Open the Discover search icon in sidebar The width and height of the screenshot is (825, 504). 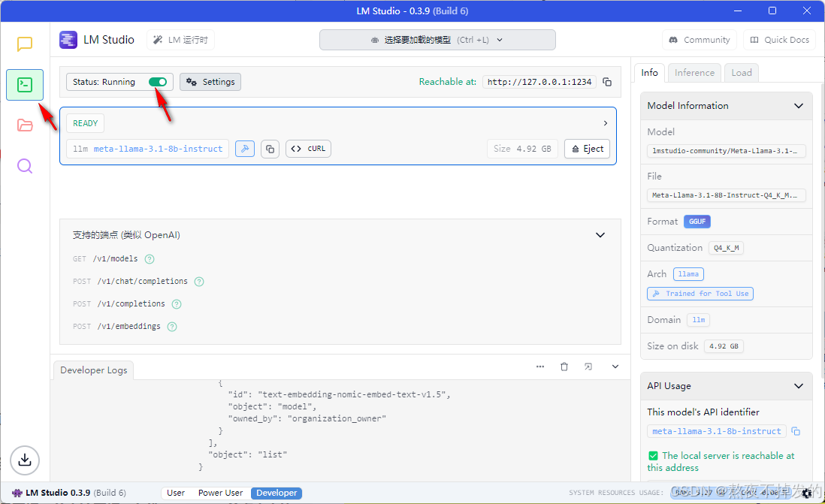pyautogui.click(x=25, y=166)
